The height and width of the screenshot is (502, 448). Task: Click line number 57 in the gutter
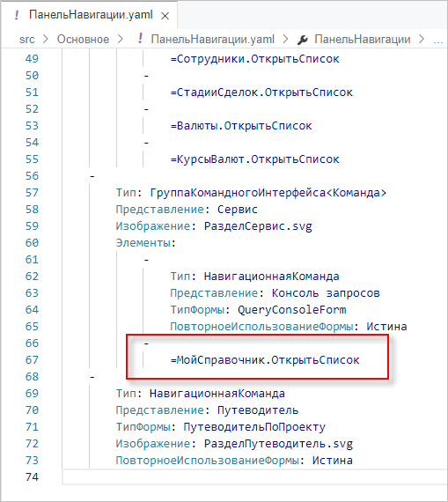[32, 192]
